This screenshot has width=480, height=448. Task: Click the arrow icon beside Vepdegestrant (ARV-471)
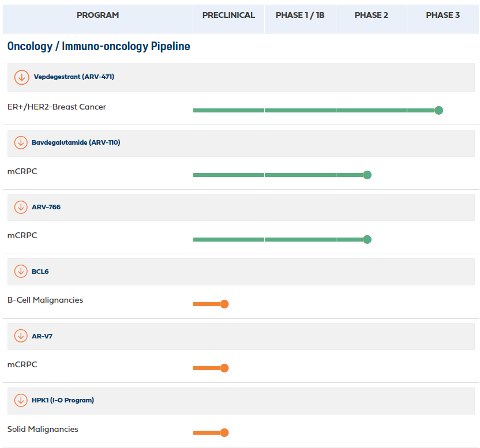tap(22, 77)
